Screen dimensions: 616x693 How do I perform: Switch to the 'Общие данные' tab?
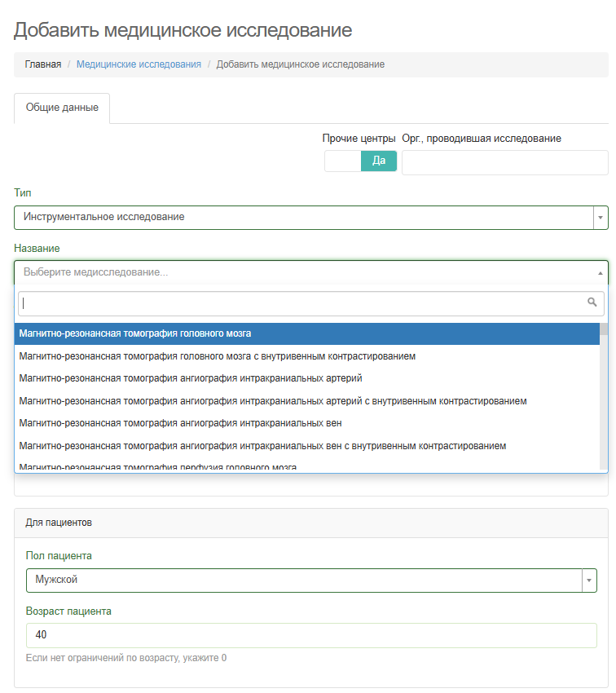(x=62, y=108)
